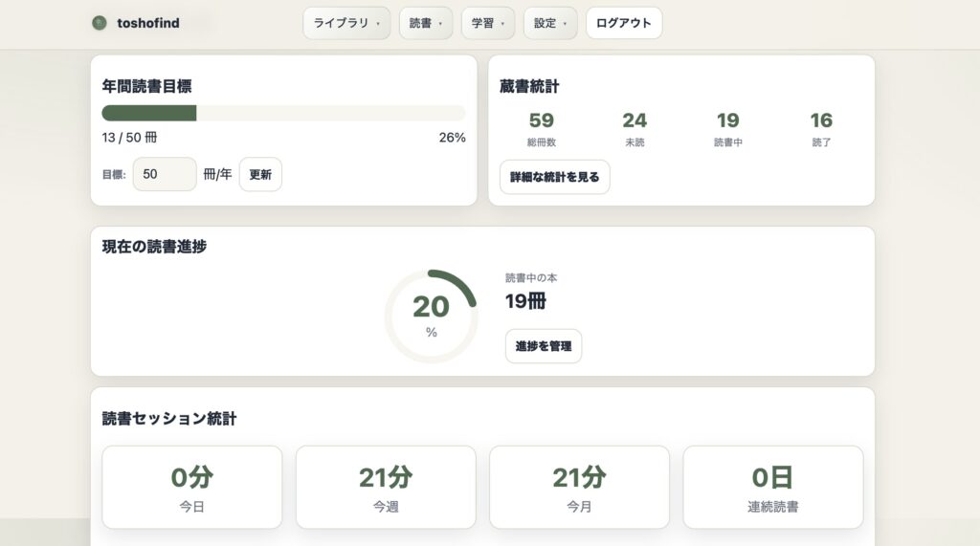This screenshot has width=980, height=546.
Task: Click the 20% circular progress ring
Action: pos(431,316)
